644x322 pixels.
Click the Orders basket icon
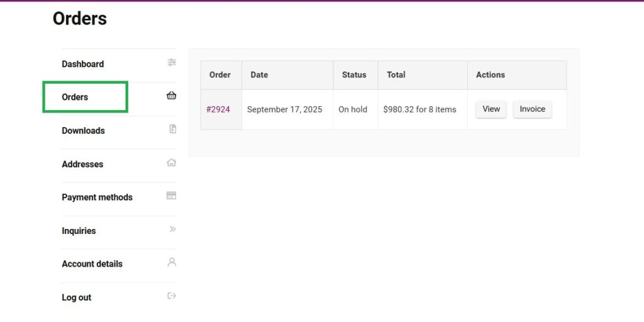[171, 96]
